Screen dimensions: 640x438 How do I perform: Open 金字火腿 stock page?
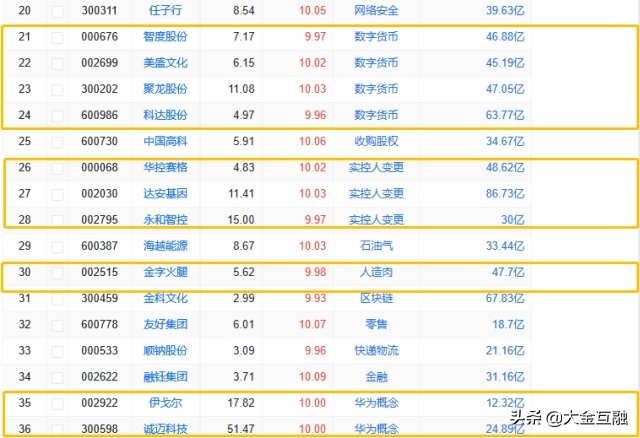[165, 271]
